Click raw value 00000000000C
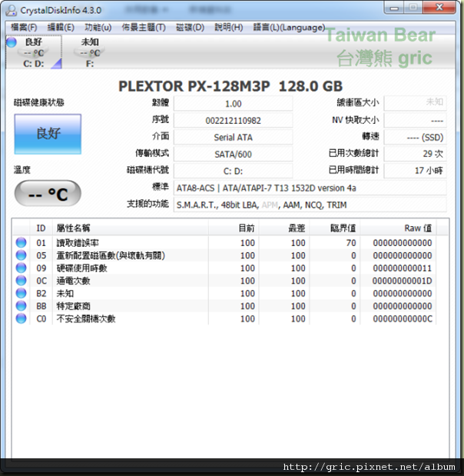This screenshot has width=464, height=476. tap(403, 318)
